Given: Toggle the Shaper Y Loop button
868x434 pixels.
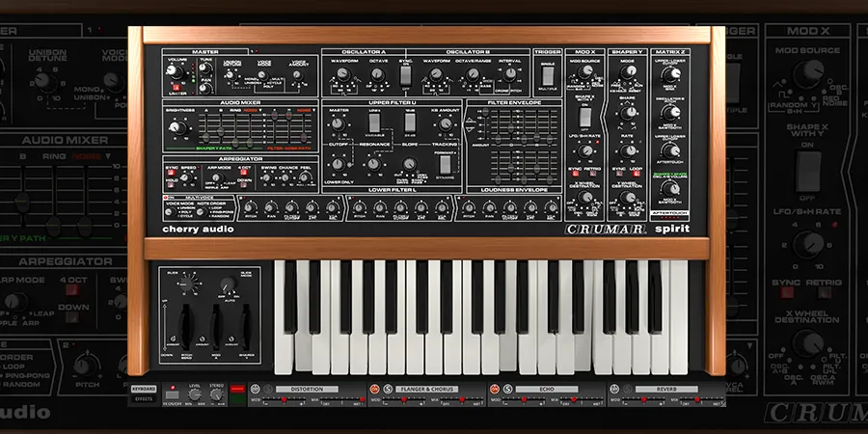Looking at the screenshot, I should [637, 174].
